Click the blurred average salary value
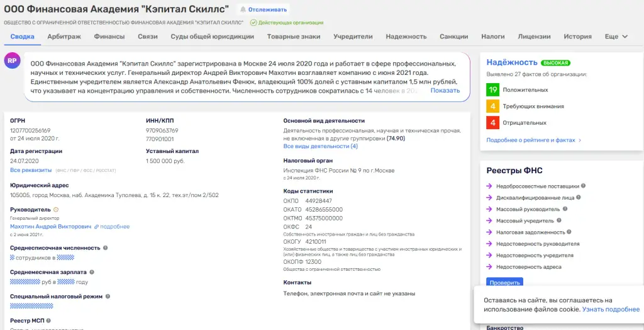Viewport: 644px width, 330px height. point(25,282)
